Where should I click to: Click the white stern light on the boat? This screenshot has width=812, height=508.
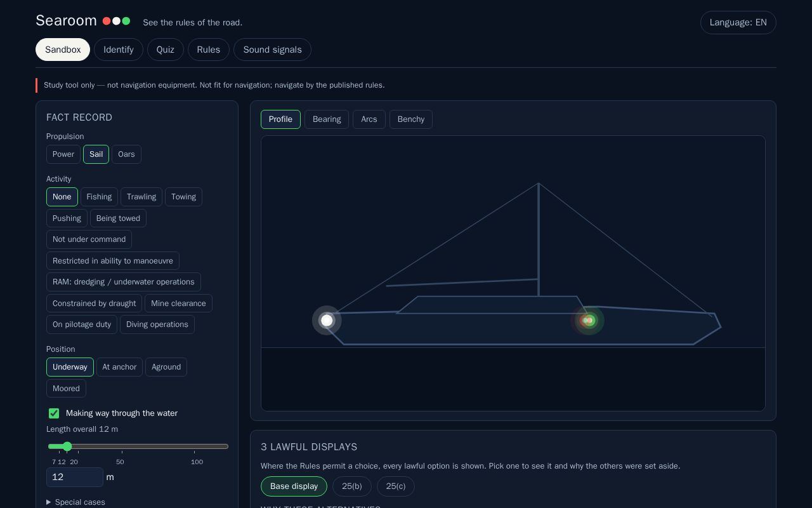coord(327,321)
